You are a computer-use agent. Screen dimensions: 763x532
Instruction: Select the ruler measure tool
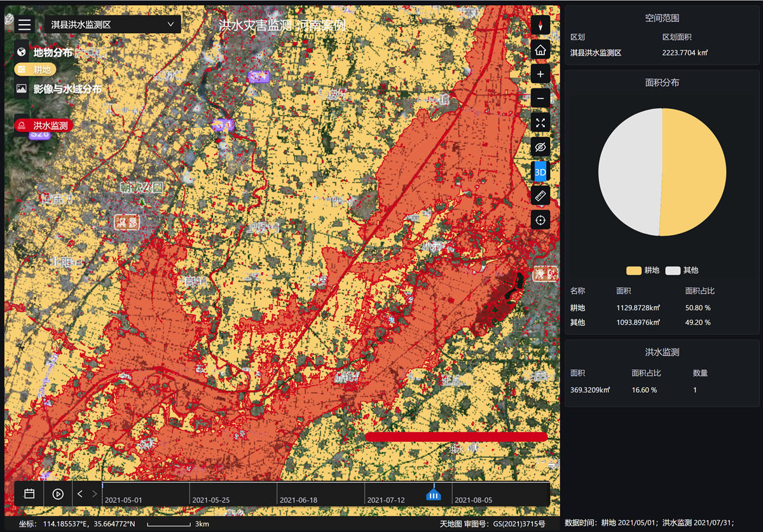pyautogui.click(x=540, y=196)
